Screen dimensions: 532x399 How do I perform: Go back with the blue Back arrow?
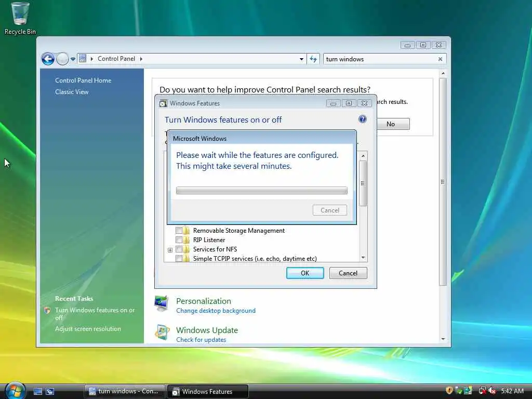click(48, 59)
